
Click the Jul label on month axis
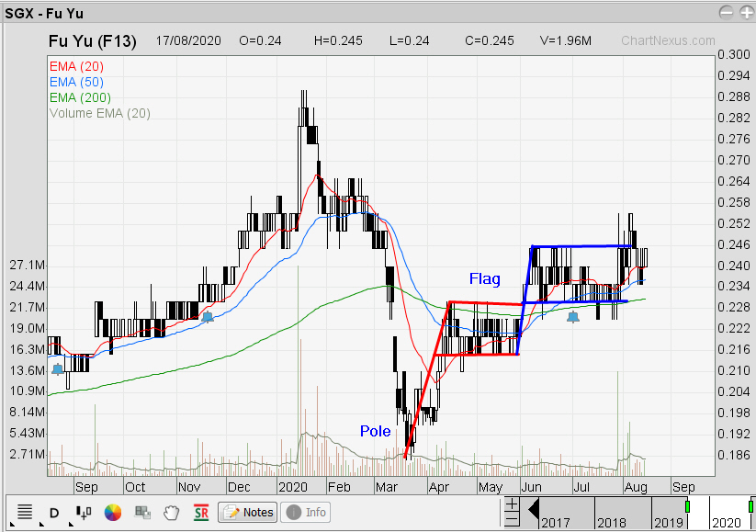tap(581, 487)
